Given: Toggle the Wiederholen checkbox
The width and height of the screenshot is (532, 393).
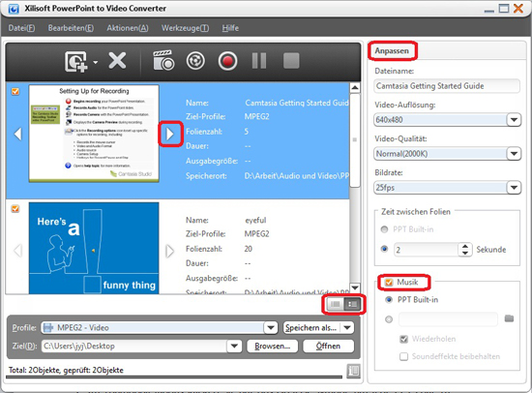Looking at the screenshot, I should [403, 339].
